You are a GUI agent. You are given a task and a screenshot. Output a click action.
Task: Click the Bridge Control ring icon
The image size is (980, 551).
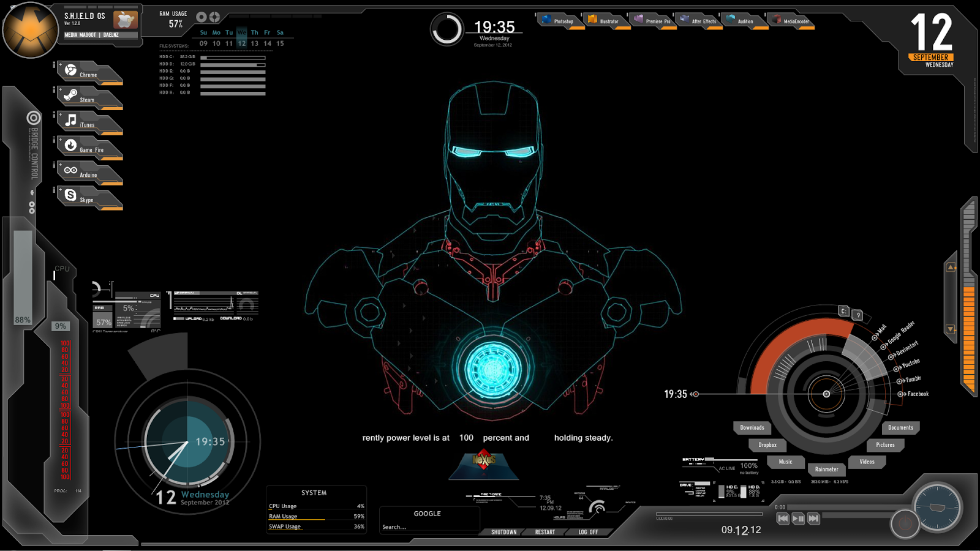(x=34, y=118)
